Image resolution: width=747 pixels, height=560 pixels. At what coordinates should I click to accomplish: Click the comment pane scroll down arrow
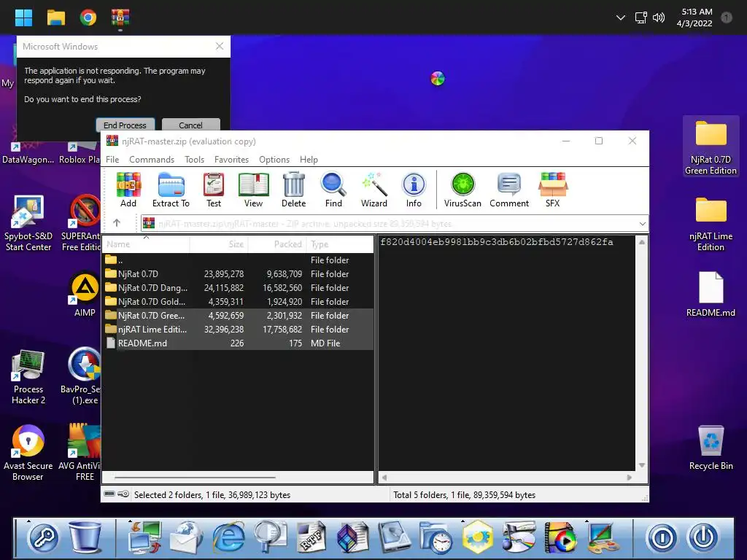click(642, 465)
